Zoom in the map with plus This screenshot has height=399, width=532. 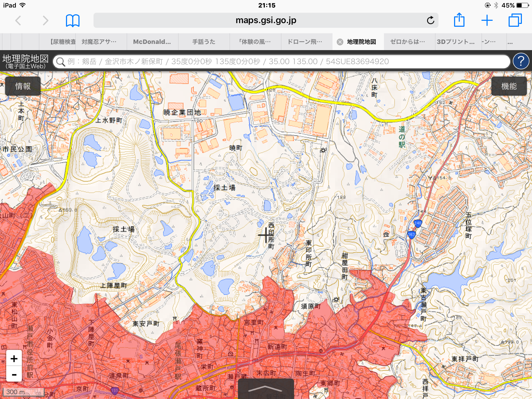pyautogui.click(x=14, y=359)
